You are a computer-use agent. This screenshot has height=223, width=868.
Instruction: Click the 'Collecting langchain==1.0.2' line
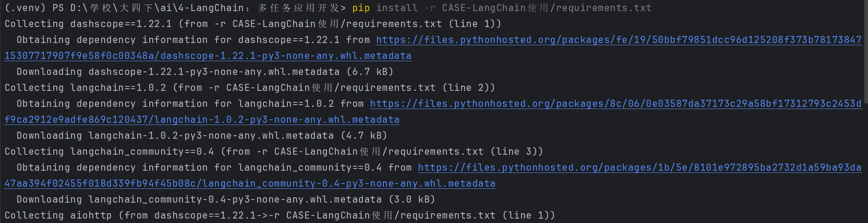pos(250,88)
